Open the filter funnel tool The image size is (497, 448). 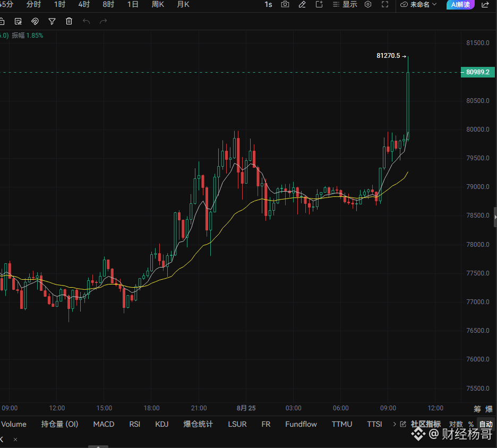click(52, 21)
